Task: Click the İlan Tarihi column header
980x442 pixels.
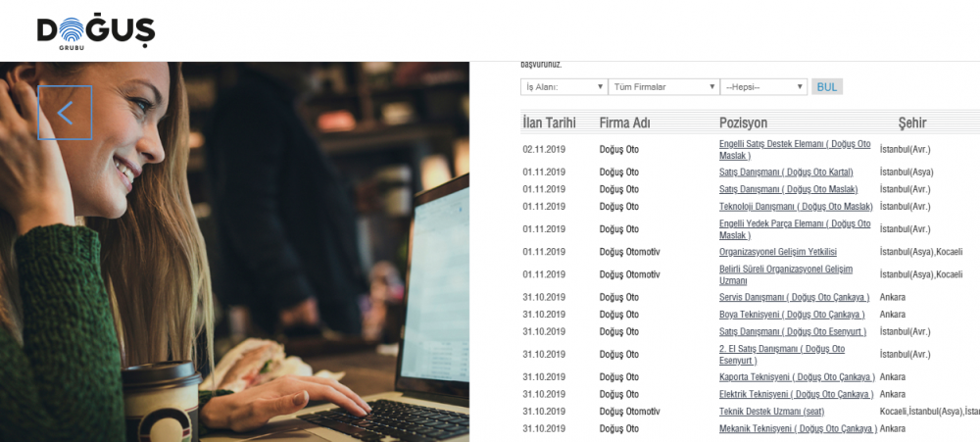Action: 549,123
